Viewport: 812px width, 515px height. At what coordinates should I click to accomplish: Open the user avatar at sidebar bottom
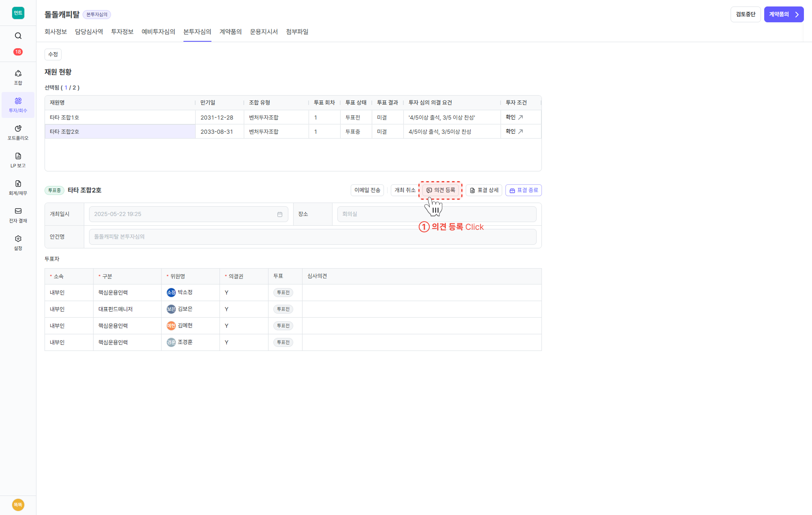18,504
